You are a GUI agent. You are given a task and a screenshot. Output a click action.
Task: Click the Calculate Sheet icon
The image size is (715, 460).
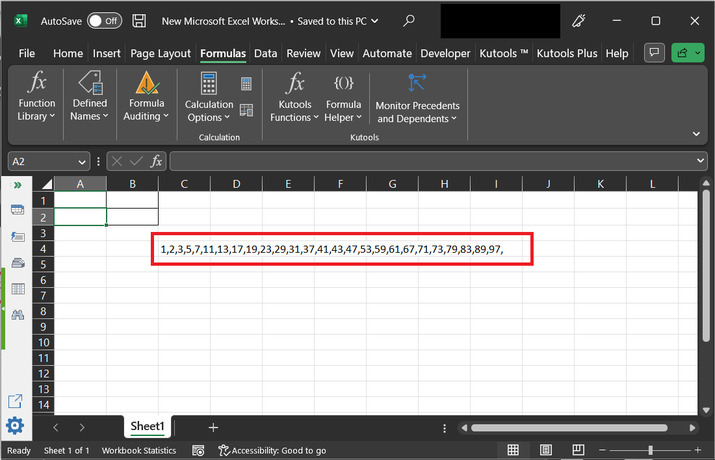(x=246, y=110)
